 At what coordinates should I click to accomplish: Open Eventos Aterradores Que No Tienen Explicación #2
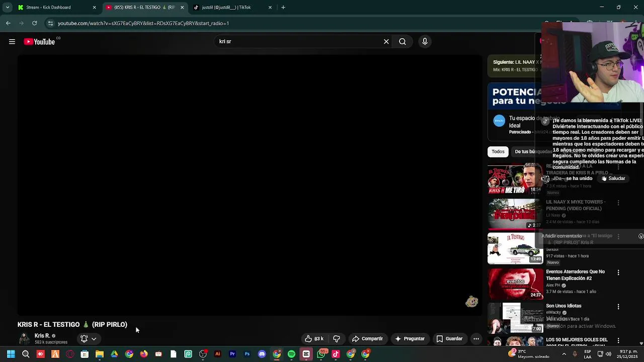click(576, 275)
